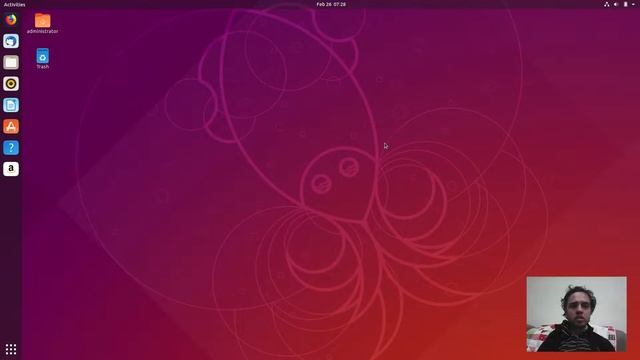Screen dimensions: 640x360
Task: Click the webcam video overlay thumbnail
Action: (576, 314)
